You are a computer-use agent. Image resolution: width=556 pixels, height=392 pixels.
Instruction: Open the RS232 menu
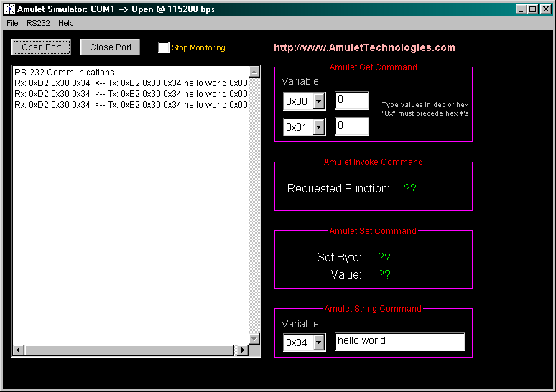pos(38,23)
